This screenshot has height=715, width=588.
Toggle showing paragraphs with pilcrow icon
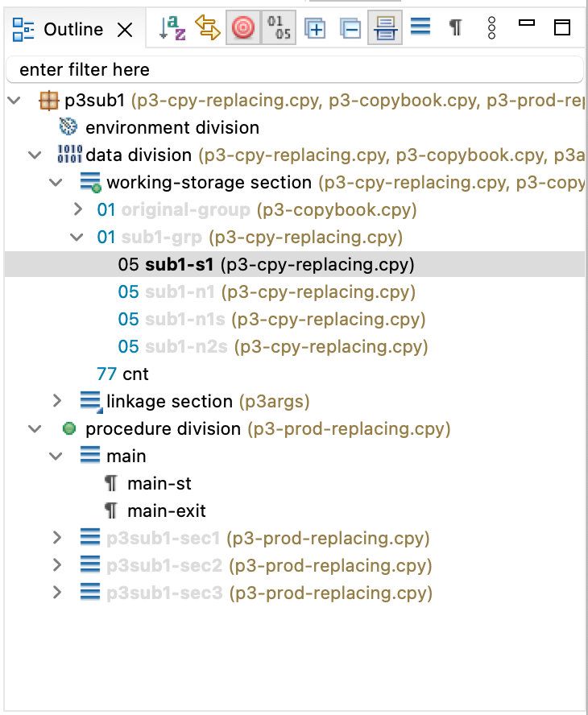[x=455, y=27]
